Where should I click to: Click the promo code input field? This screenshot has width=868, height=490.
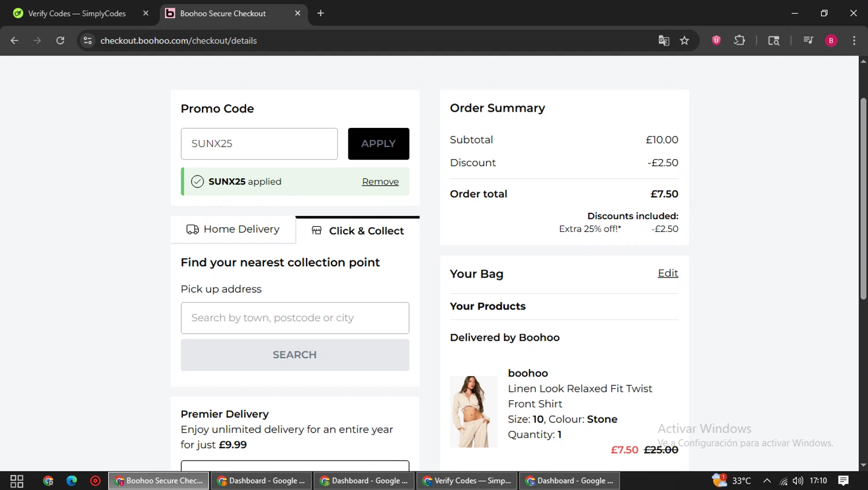click(259, 143)
